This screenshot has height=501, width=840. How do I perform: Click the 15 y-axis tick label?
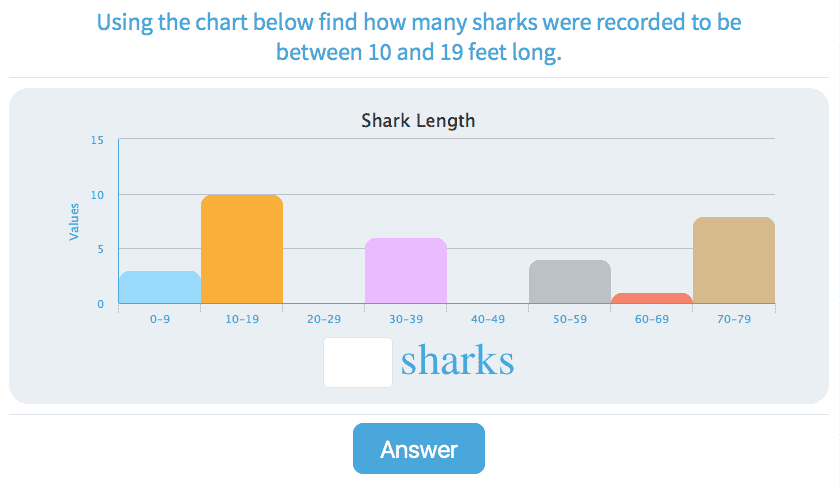97,140
